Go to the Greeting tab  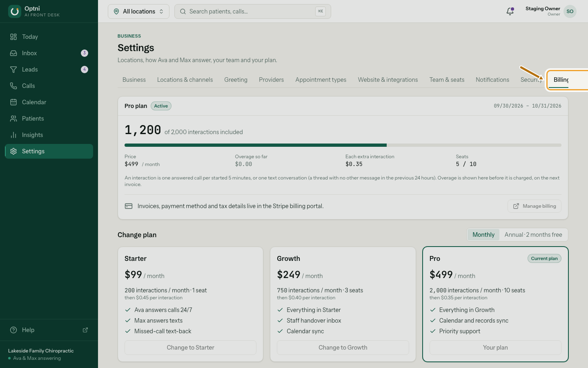[x=236, y=80]
